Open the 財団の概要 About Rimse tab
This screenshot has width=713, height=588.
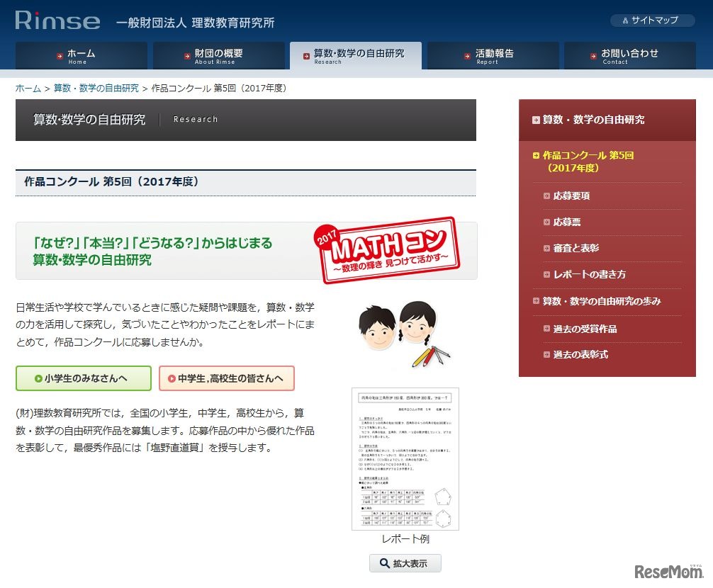pyautogui.click(x=219, y=56)
